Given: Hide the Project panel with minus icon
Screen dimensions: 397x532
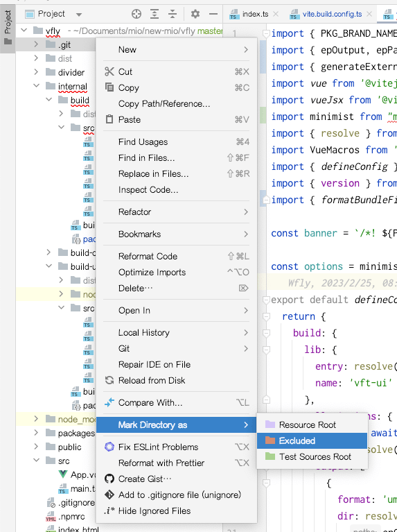Looking at the screenshot, I should coord(213,14).
